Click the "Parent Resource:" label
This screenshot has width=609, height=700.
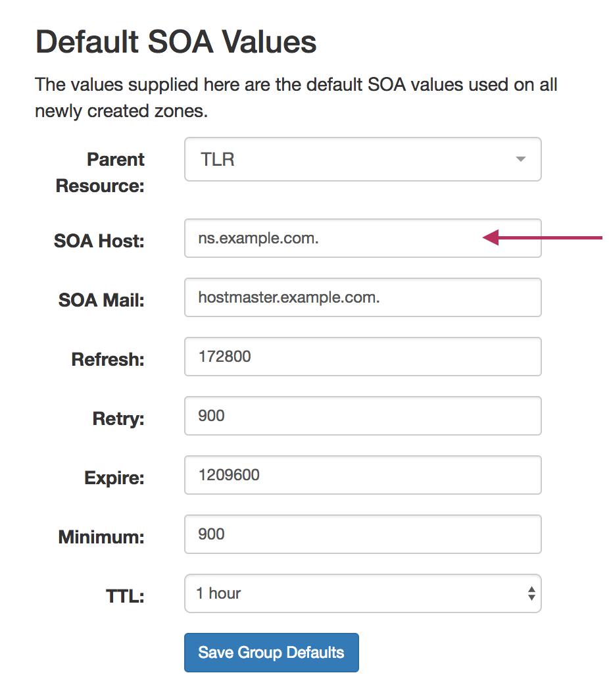click(101, 172)
